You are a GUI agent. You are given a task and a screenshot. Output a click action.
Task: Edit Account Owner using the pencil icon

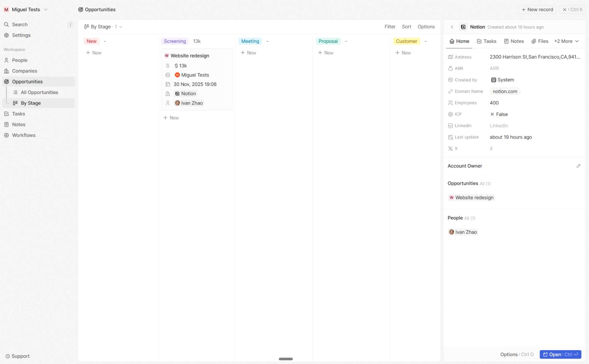coord(578,166)
